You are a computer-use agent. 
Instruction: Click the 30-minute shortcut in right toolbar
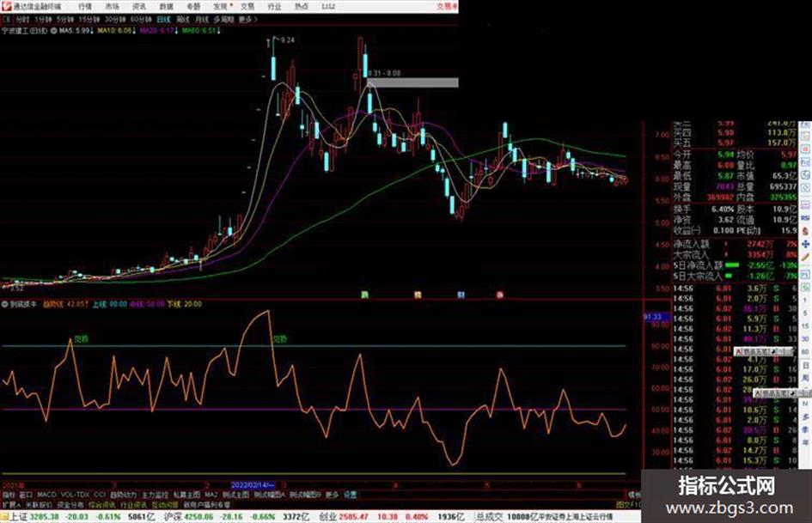[805, 338]
